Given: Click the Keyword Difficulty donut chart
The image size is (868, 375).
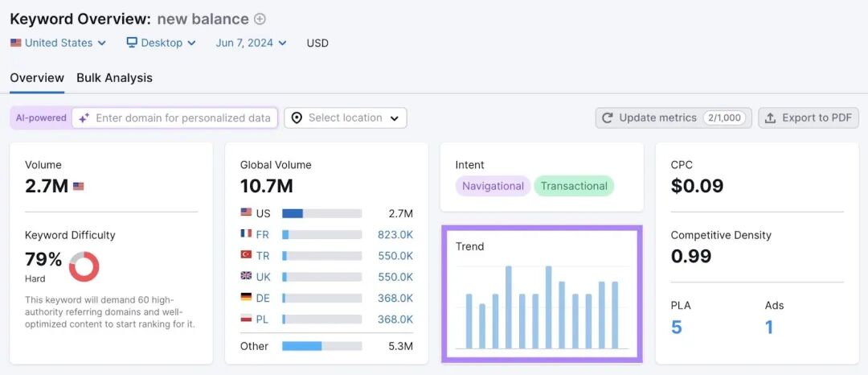Looking at the screenshot, I should coord(84,266).
